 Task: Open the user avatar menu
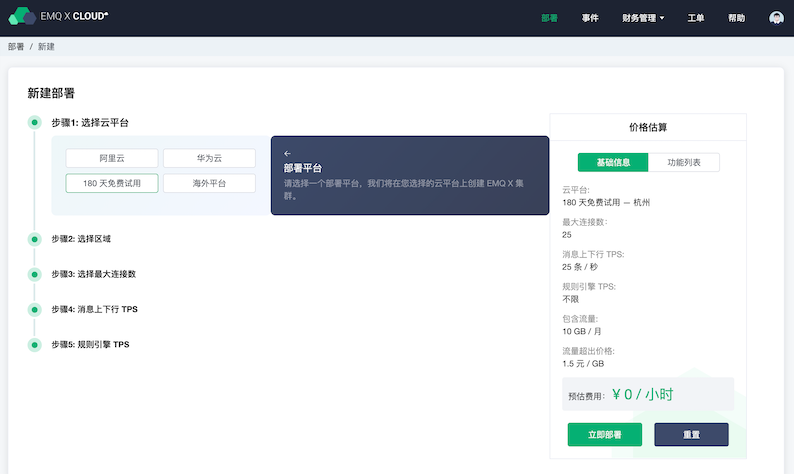(x=776, y=18)
